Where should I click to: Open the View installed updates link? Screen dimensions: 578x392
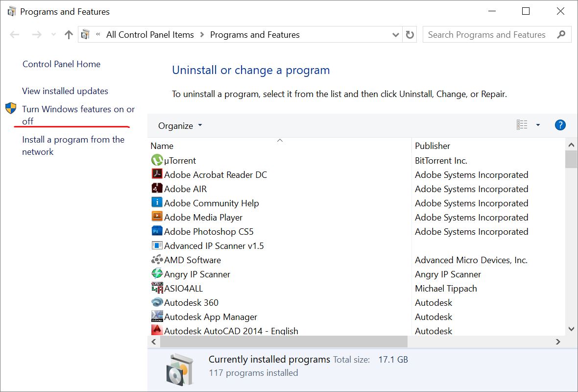click(65, 91)
